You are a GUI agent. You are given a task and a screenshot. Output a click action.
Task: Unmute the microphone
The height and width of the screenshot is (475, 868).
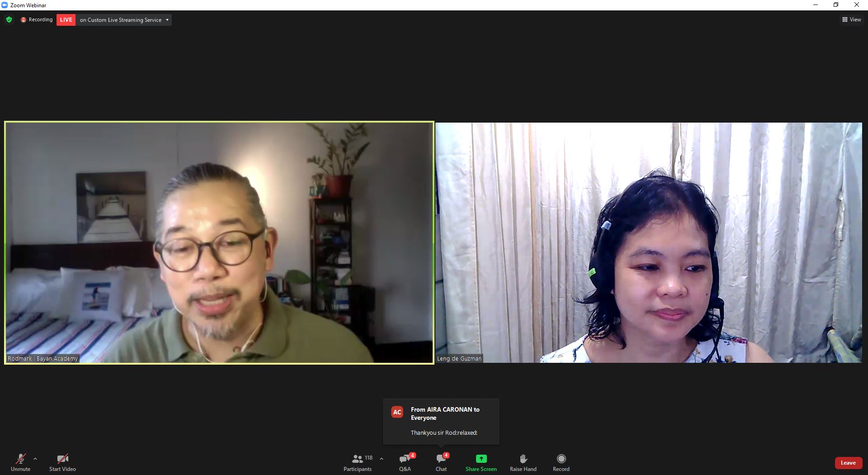[x=21, y=462]
